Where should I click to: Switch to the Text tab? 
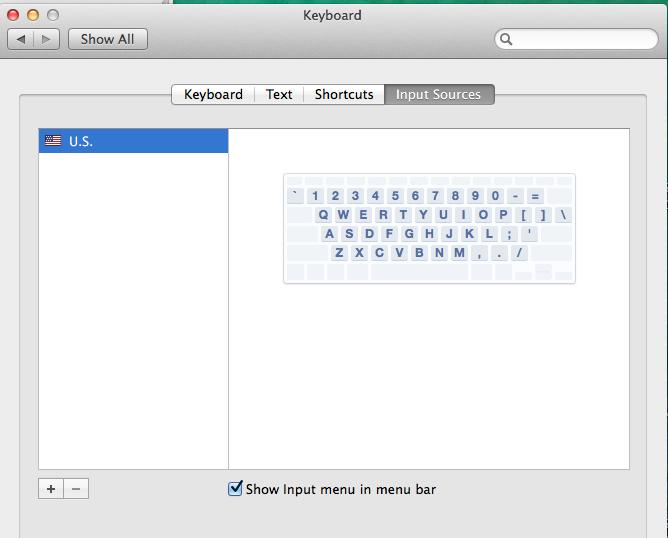[x=279, y=94]
